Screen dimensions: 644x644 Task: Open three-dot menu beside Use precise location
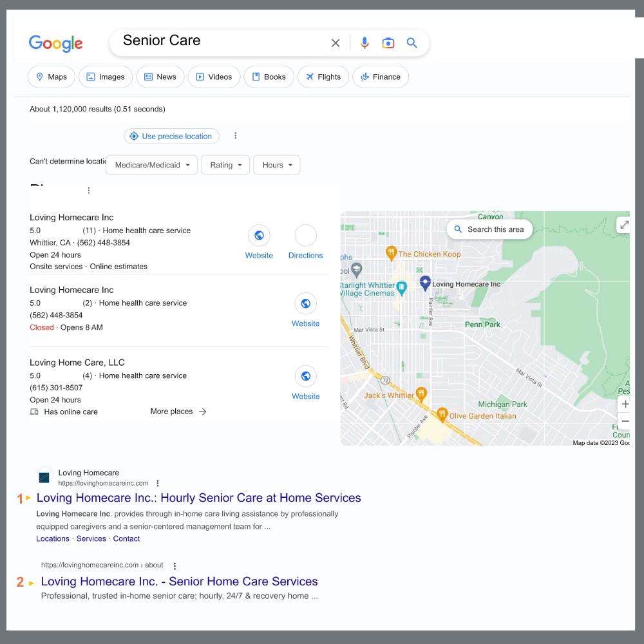click(235, 135)
